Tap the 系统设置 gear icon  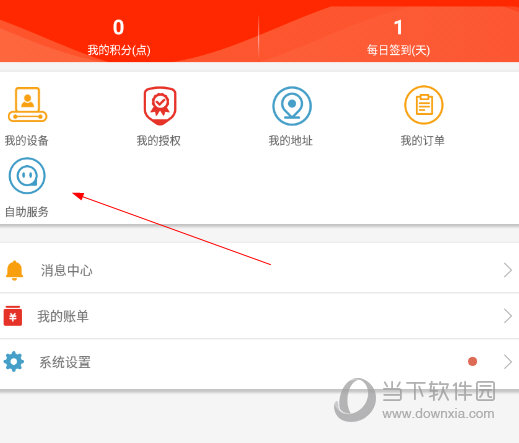(x=14, y=361)
